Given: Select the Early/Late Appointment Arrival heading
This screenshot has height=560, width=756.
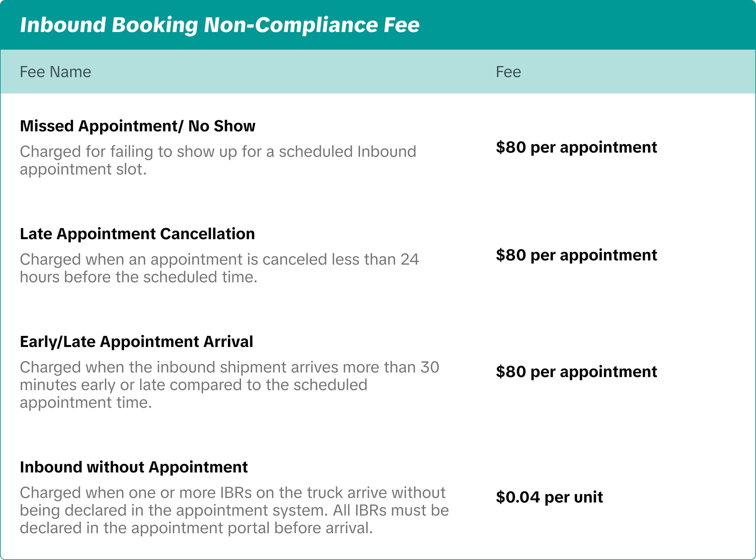Looking at the screenshot, I should 136,342.
